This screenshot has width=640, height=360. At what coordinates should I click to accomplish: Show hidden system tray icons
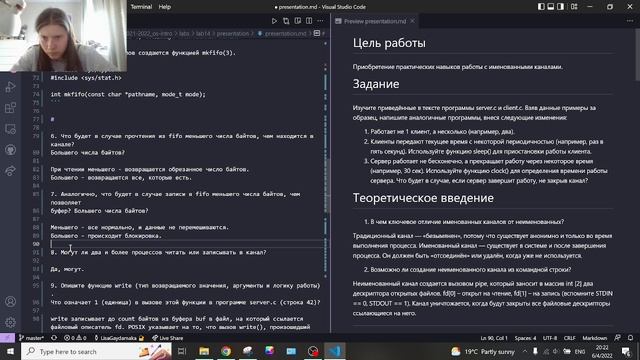[524, 351]
